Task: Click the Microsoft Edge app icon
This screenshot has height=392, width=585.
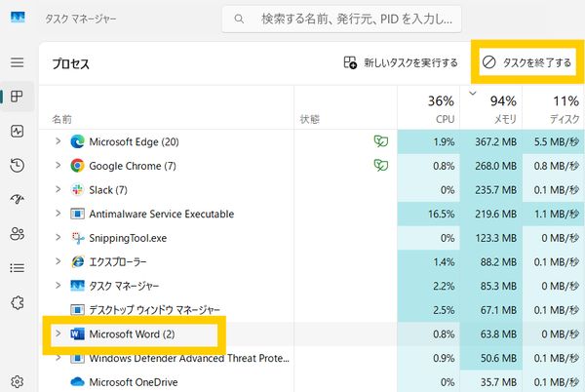Action: (x=77, y=142)
